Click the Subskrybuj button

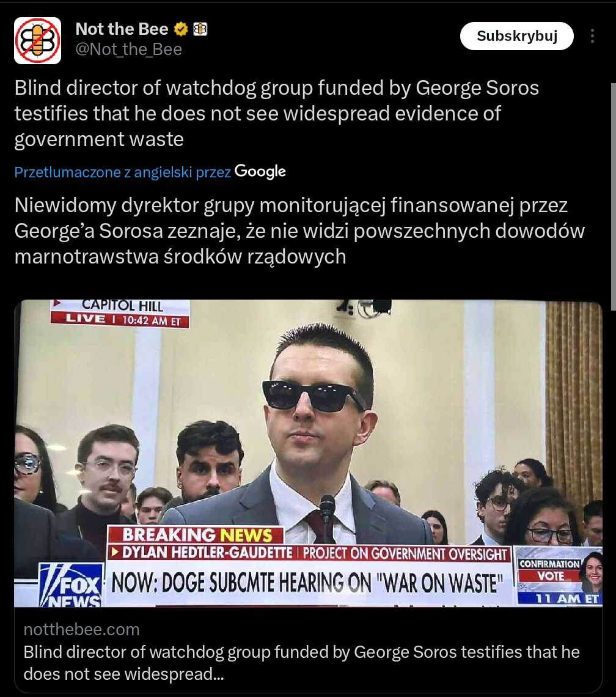tap(517, 36)
